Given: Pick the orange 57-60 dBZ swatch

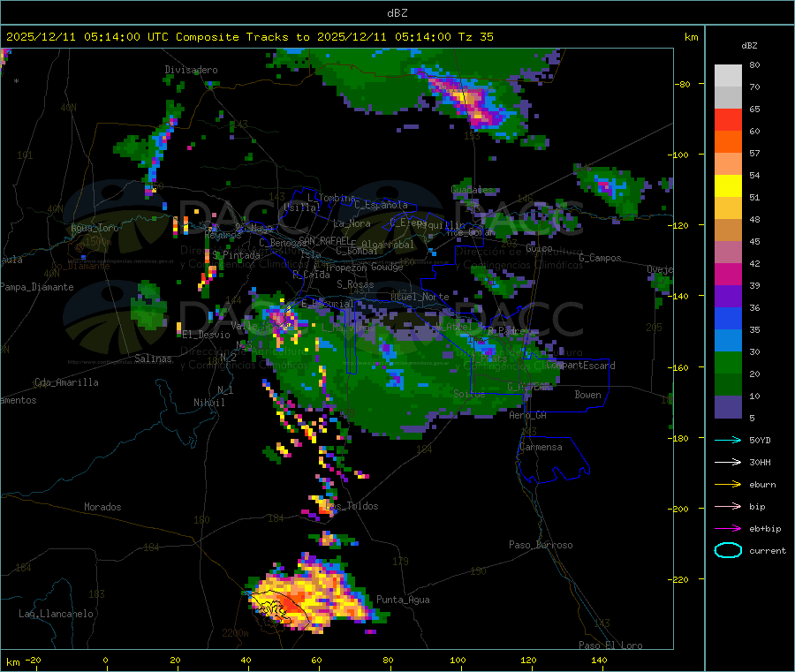Looking at the screenshot, I should point(728,142).
